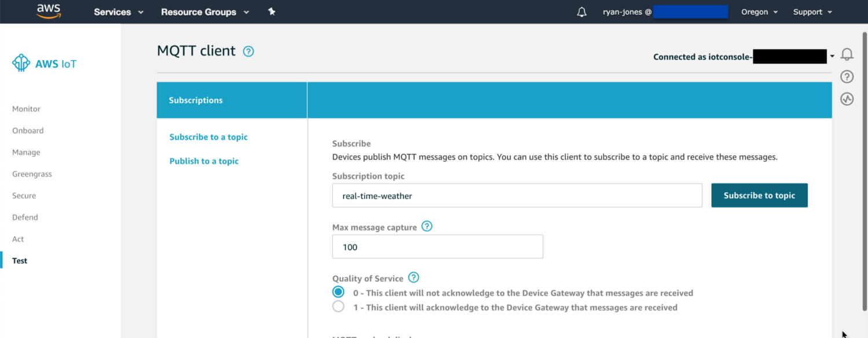Click the AWS IoT home logo
This screenshot has height=338, width=868.
(45, 64)
